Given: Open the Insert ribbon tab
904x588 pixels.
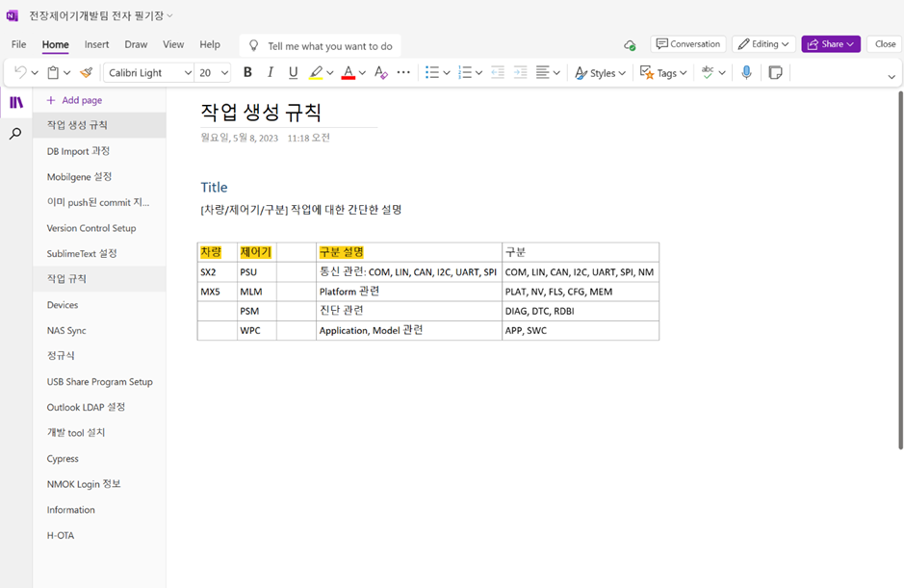Looking at the screenshot, I should pyautogui.click(x=96, y=44).
